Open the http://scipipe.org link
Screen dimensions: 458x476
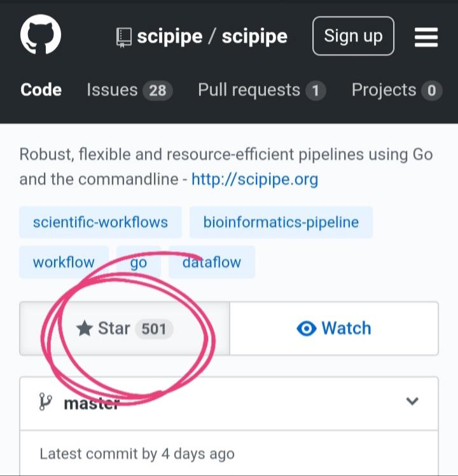click(x=254, y=179)
